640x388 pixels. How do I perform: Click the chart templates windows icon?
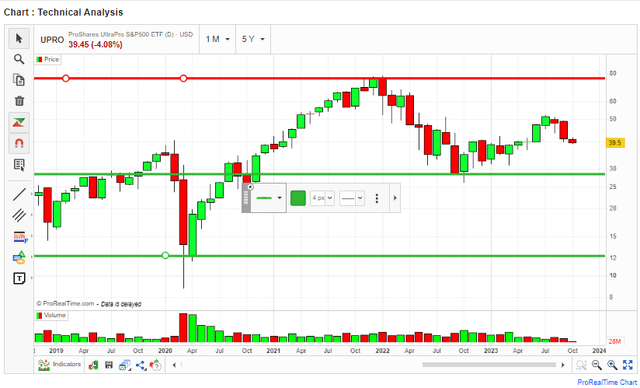pos(125,365)
